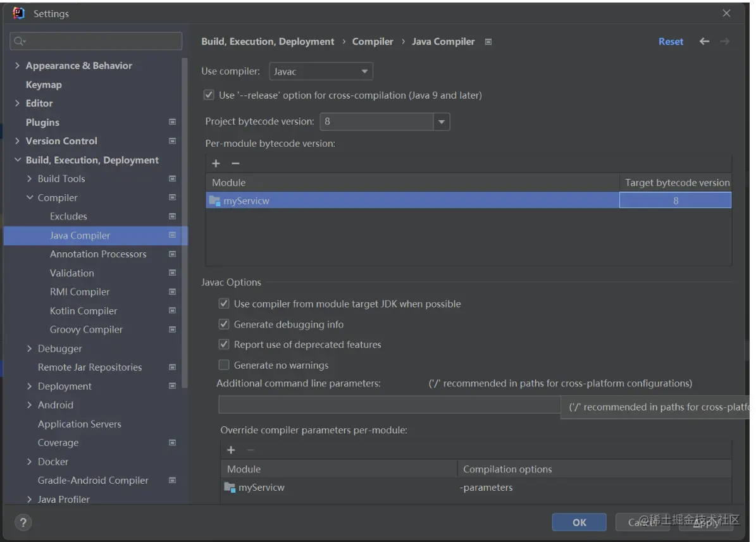Click the myServicw folder icon in override parameters table

(x=230, y=487)
